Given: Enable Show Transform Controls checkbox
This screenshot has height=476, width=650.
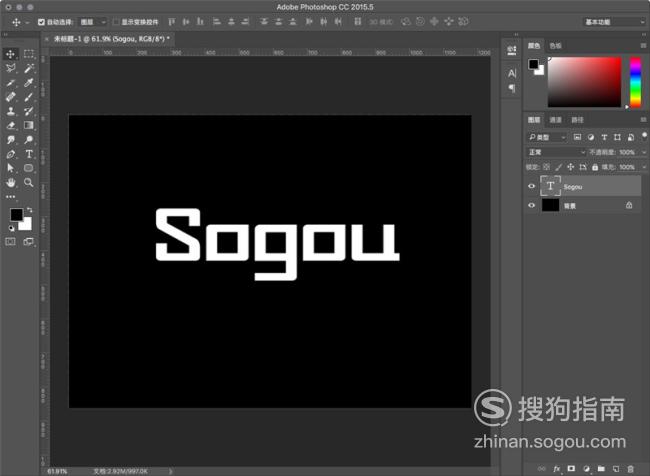Looking at the screenshot, I should tap(116, 22).
